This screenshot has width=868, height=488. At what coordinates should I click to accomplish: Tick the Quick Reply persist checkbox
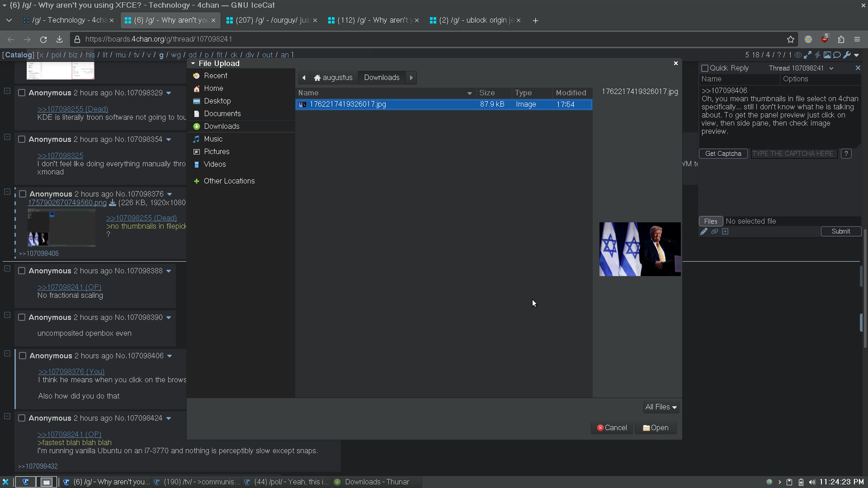[x=704, y=68]
